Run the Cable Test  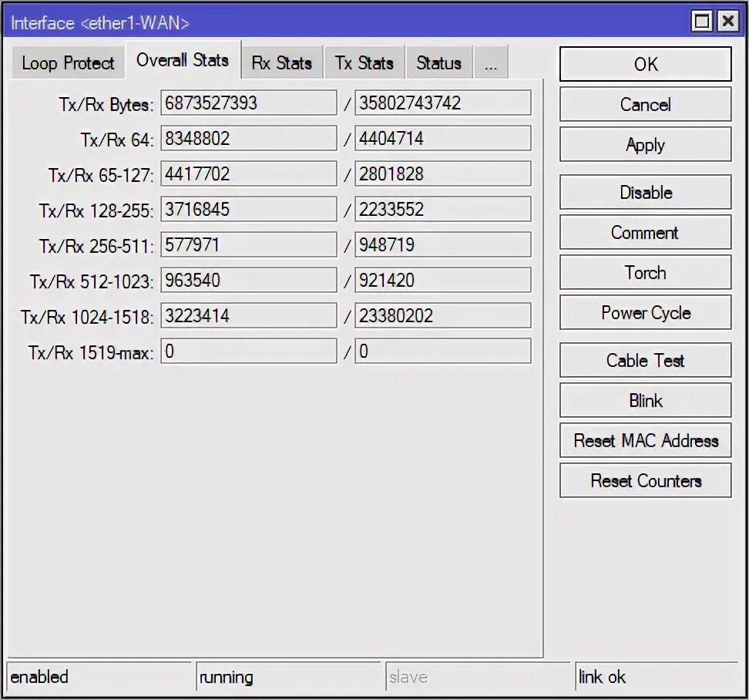pos(645,360)
